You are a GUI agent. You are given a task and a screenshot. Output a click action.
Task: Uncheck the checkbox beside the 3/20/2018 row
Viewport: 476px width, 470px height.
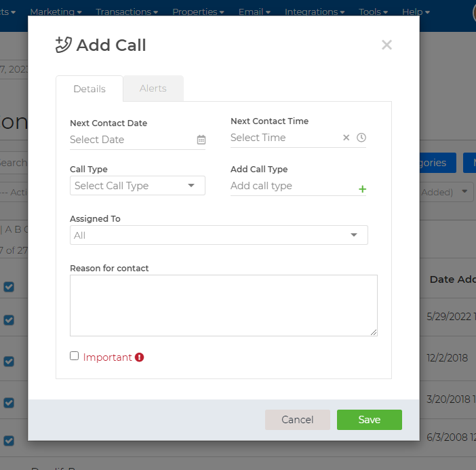pos(9,403)
